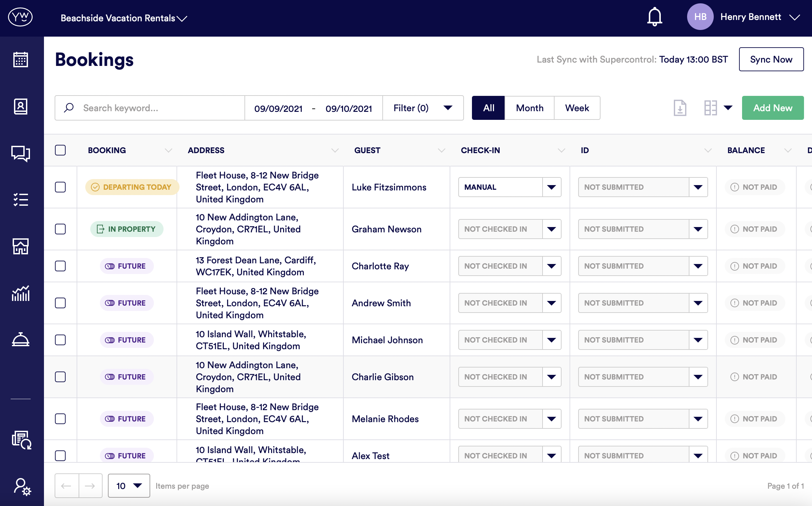The width and height of the screenshot is (812, 506).
Task: Switch to the Week view tab
Action: 577,108
